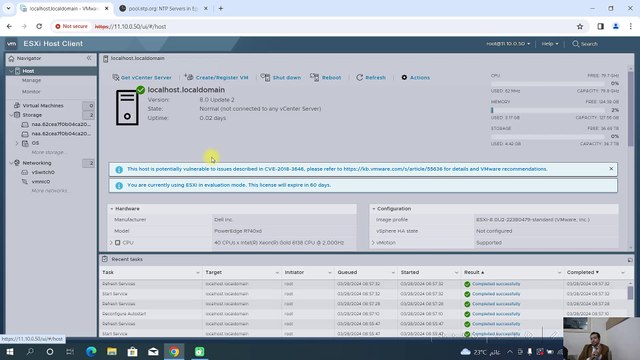The image size is (640, 360).
Task: Open Windows Start menu
Action: (10, 351)
